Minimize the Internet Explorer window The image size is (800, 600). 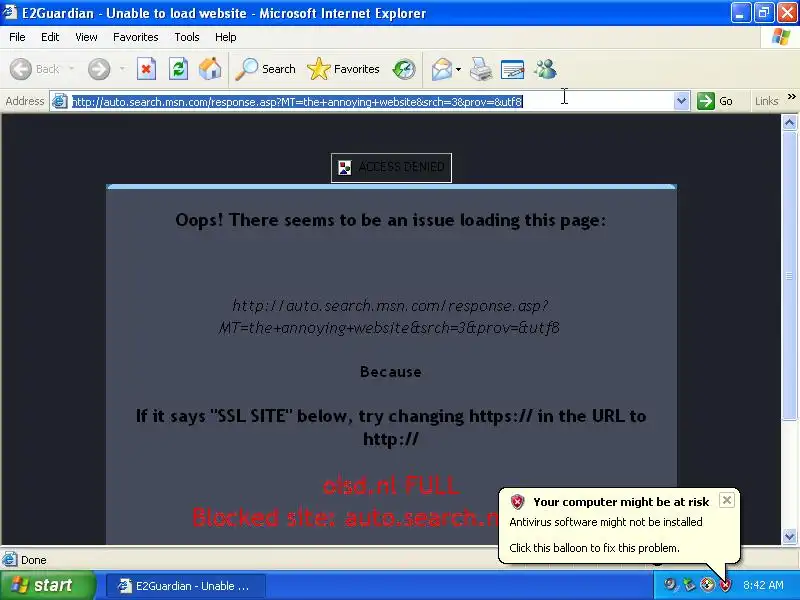click(740, 12)
